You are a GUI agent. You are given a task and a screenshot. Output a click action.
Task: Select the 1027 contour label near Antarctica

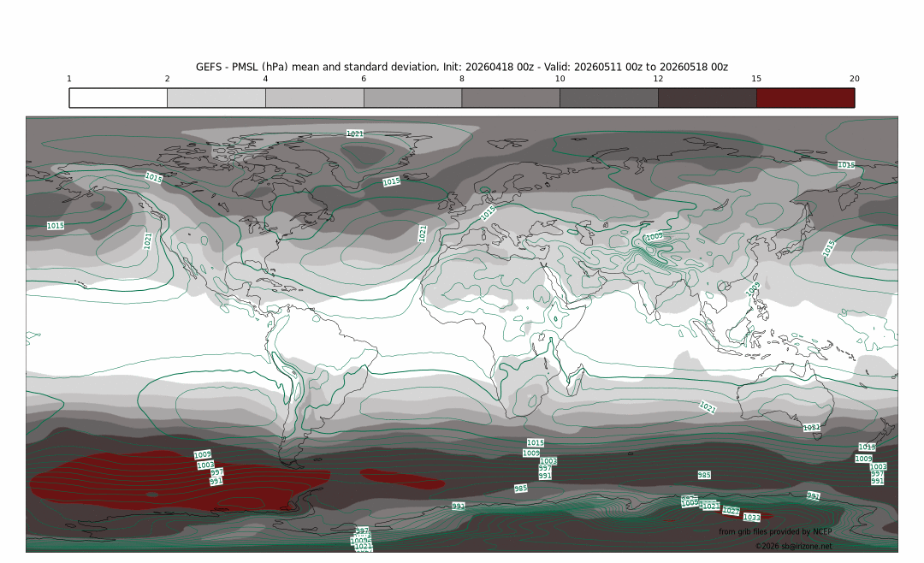tap(731, 512)
